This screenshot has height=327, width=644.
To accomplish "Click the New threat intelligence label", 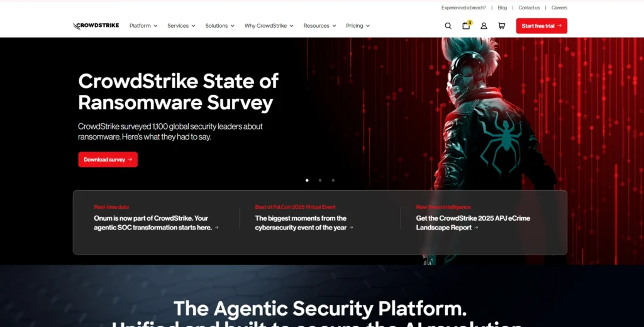I will pos(443,207).
